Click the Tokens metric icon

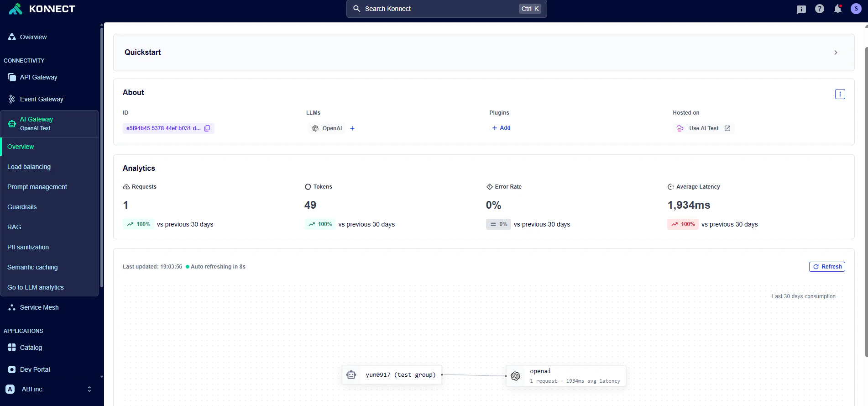pyautogui.click(x=308, y=187)
